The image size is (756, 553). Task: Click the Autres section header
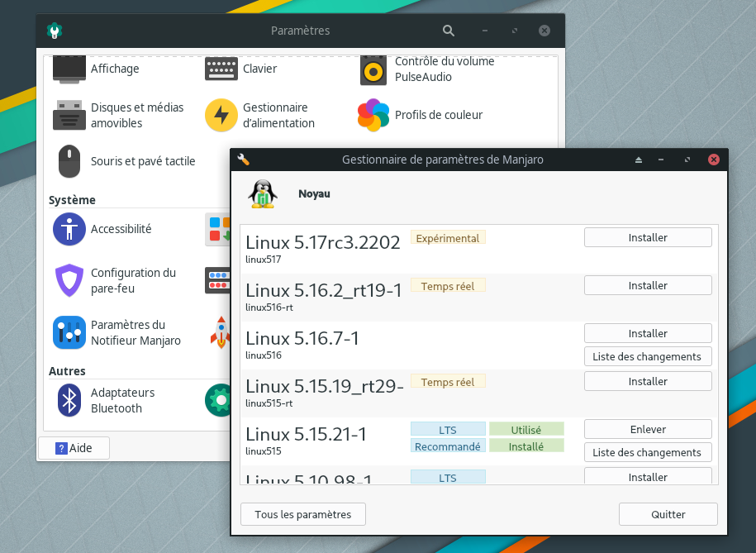coord(67,371)
